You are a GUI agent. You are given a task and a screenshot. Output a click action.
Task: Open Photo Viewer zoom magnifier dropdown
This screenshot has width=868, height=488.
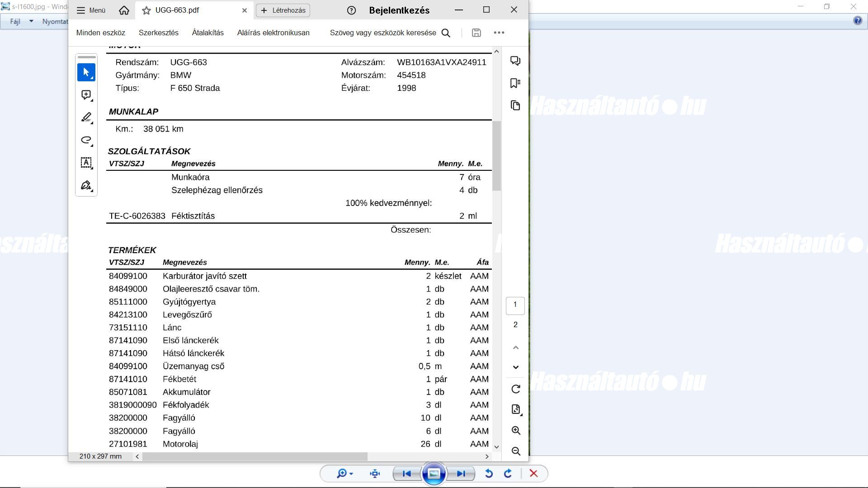coord(344,474)
